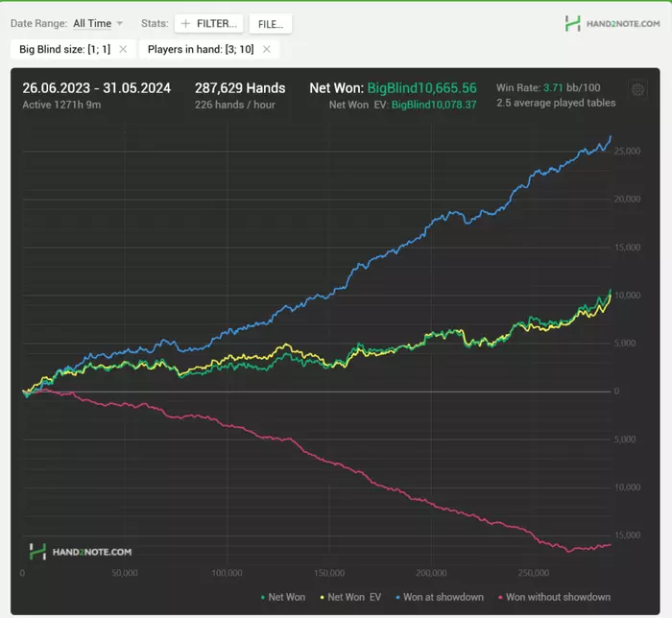Click the 50,000 x-axis label
672x618 pixels.
click(x=125, y=573)
